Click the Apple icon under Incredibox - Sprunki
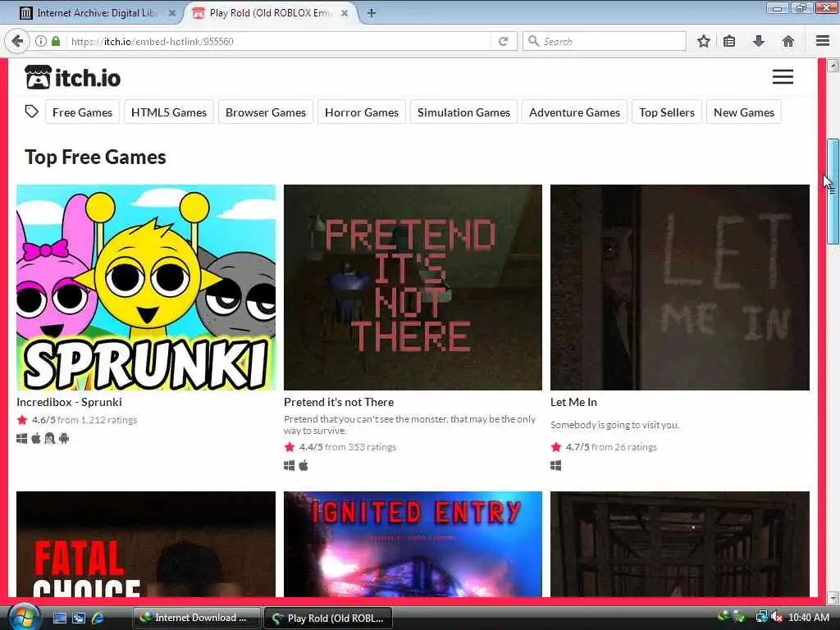 36,438
